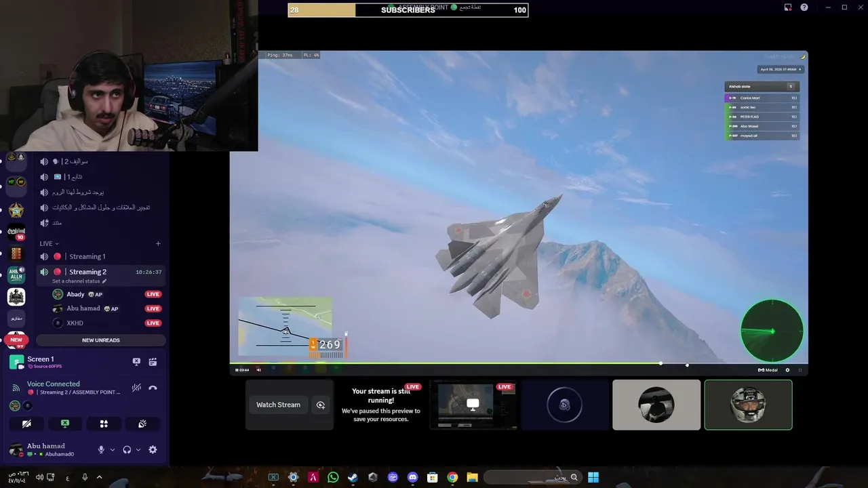Disconnect from voice with hang-up icon
Screen dimensions: 868x488
coord(153,388)
